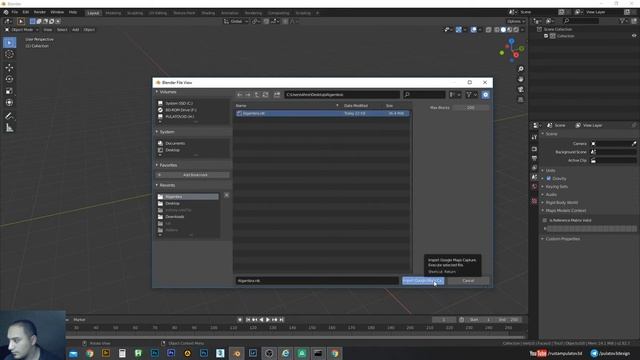The image size is (640, 360).
Task: Open the Calculator from the Windows taskbar
Action: 122,353
